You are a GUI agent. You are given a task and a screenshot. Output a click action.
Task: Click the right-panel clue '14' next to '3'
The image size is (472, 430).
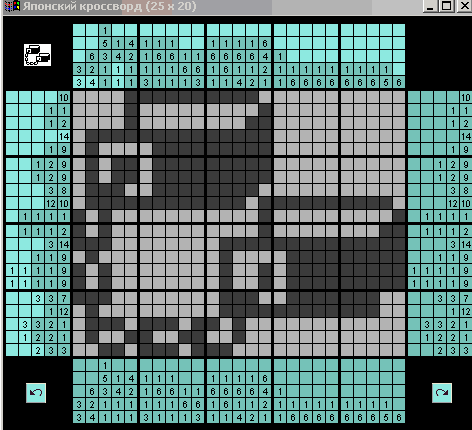click(x=466, y=244)
